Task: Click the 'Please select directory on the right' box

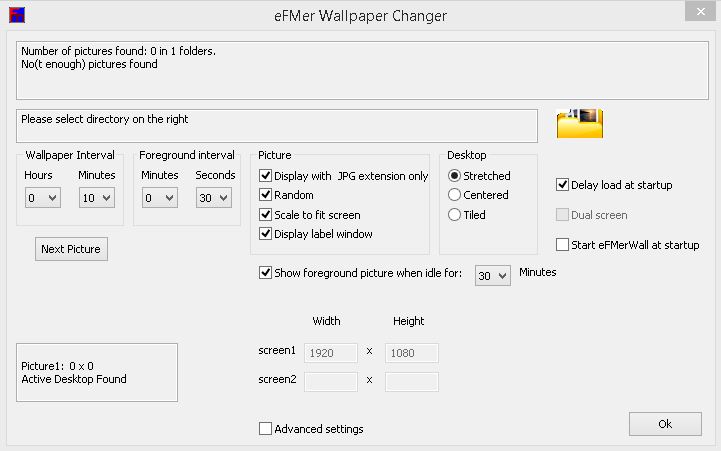Action: pos(277,126)
